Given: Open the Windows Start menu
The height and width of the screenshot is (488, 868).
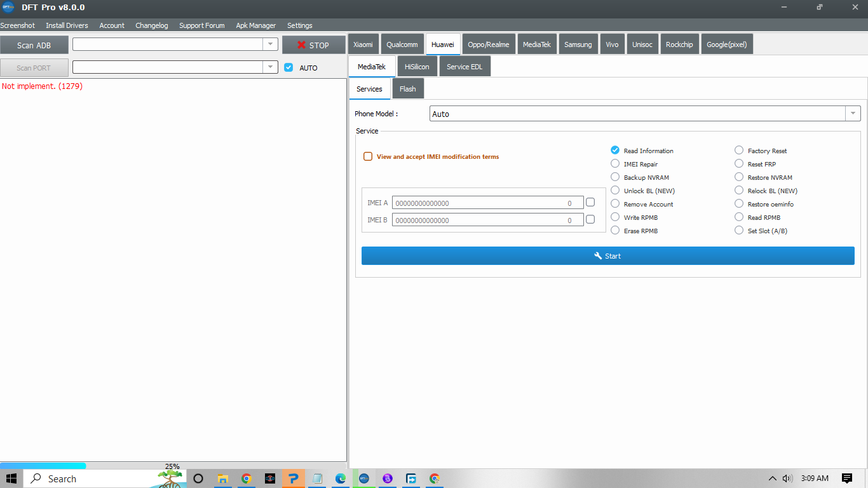Looking at the screenshot, I should [11, 478].
